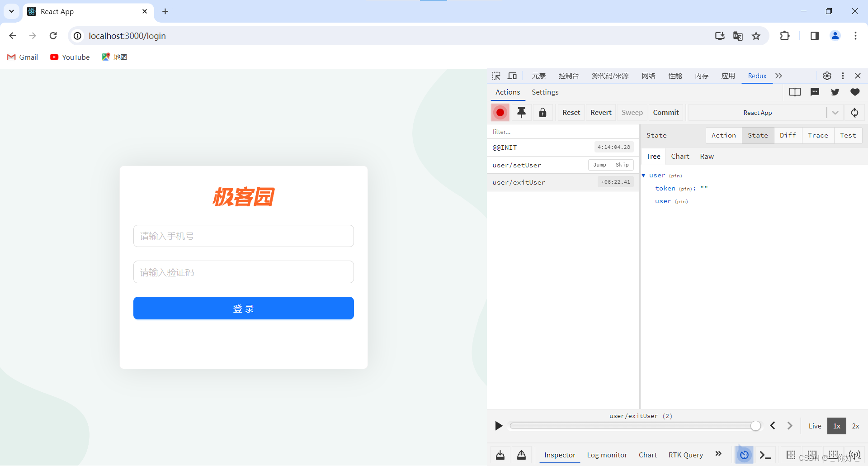Open the Diff tab in state panel
This screenshot has width=868, height=466.
point(788,135)
